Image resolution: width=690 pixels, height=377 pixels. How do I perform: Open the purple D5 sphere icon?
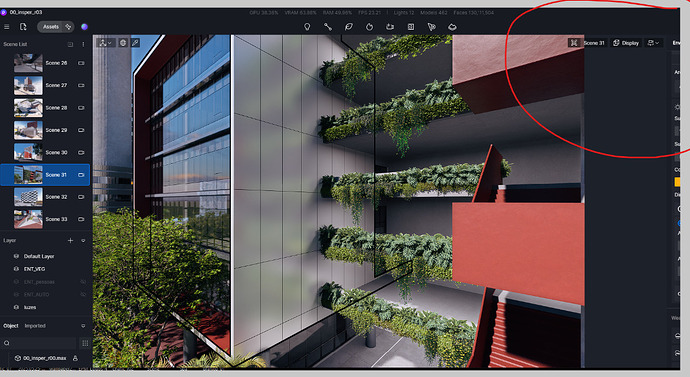point(84,27)
